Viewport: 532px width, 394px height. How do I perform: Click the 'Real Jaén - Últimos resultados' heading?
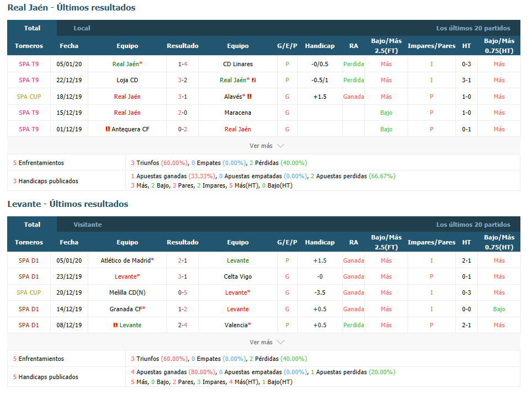(71, 8)
